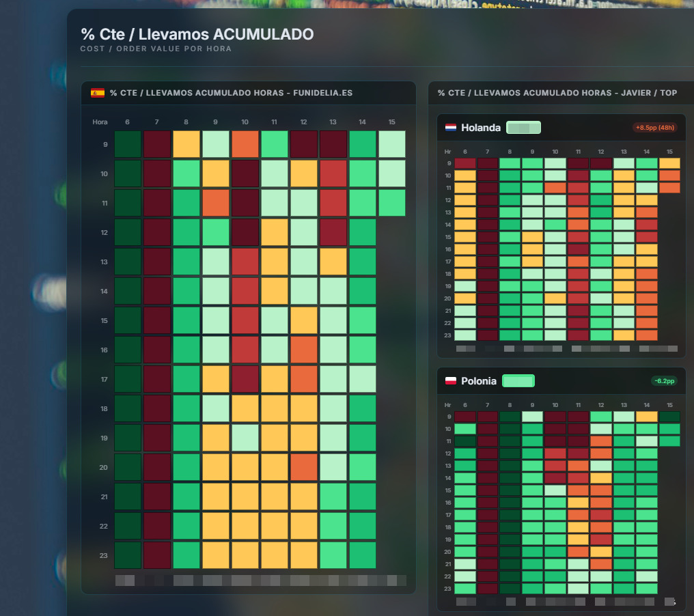694x616 pixels.
Task: Click column header 15 in Funidelia.es heatmap
Action: click(391, 122)
